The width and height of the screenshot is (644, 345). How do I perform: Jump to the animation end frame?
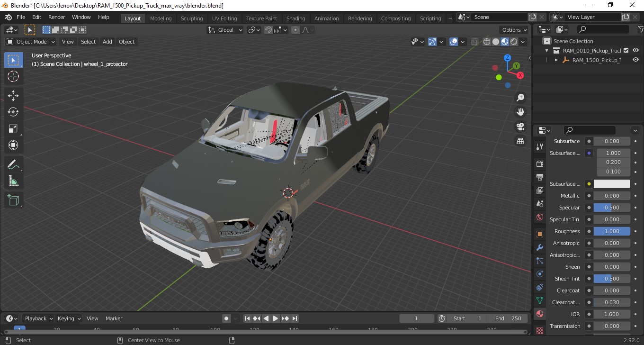(295, 318)
